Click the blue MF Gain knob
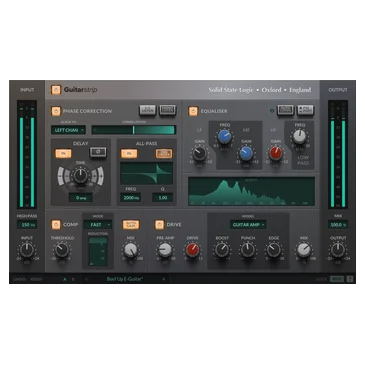The height and width of the screenshot is (365, 365). [246, 153]
